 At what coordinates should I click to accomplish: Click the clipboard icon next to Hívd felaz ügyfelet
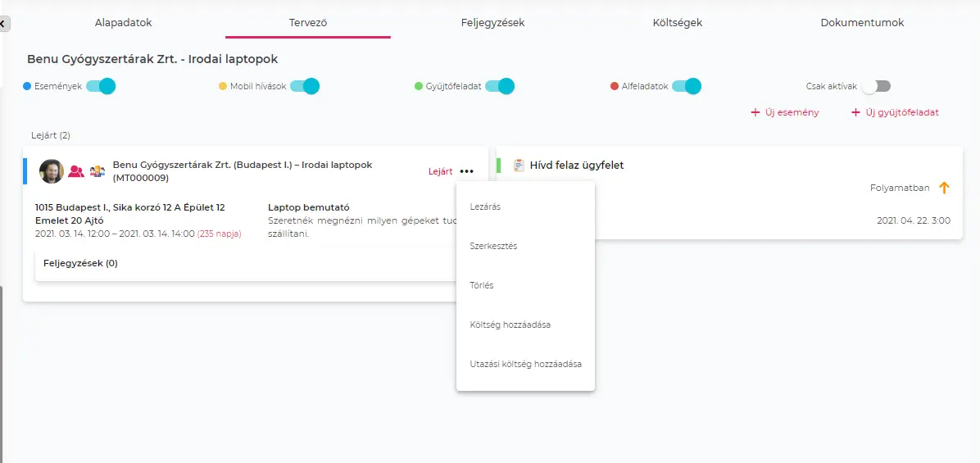(x=519, y=166)
